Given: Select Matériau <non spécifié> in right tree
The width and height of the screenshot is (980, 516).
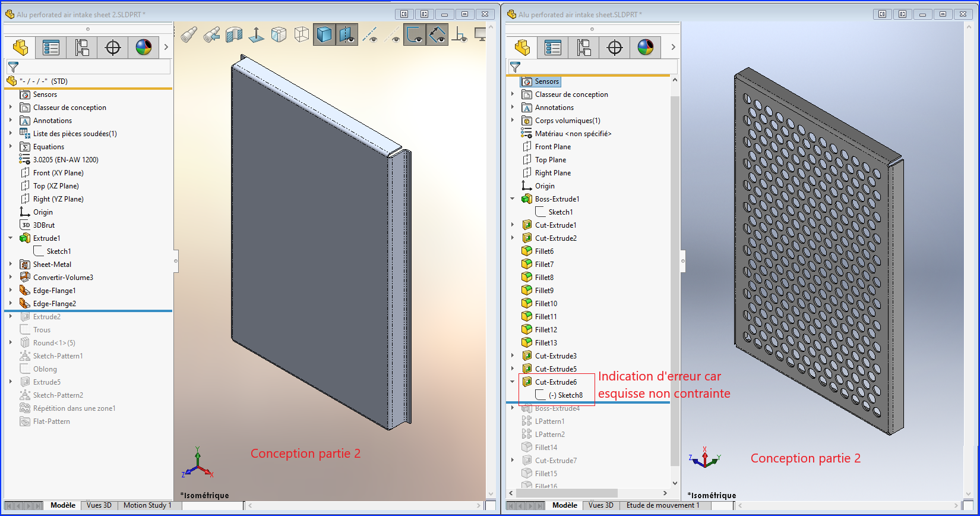Looking at the screenshot, I should (x=573, y=134).
